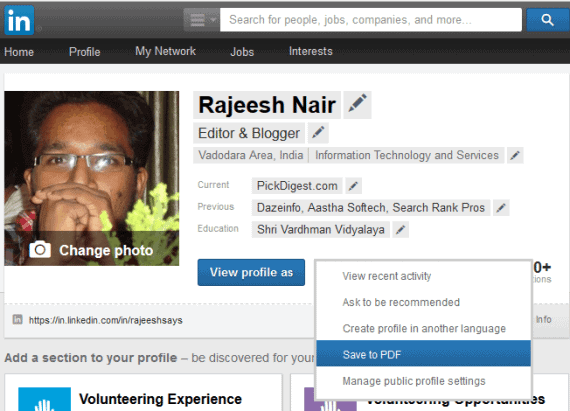Open search category dropdown beside search box
Screen dimensions: 570x411
click(201, 20)
